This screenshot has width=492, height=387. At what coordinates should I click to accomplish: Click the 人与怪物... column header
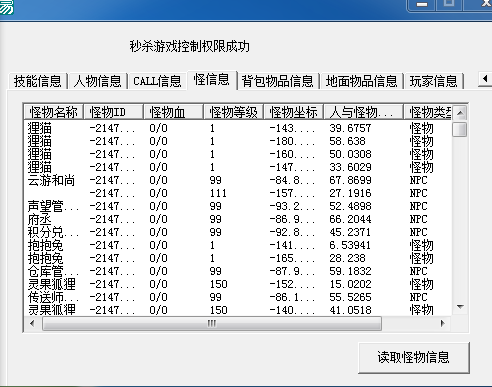(x=363, y=112)
